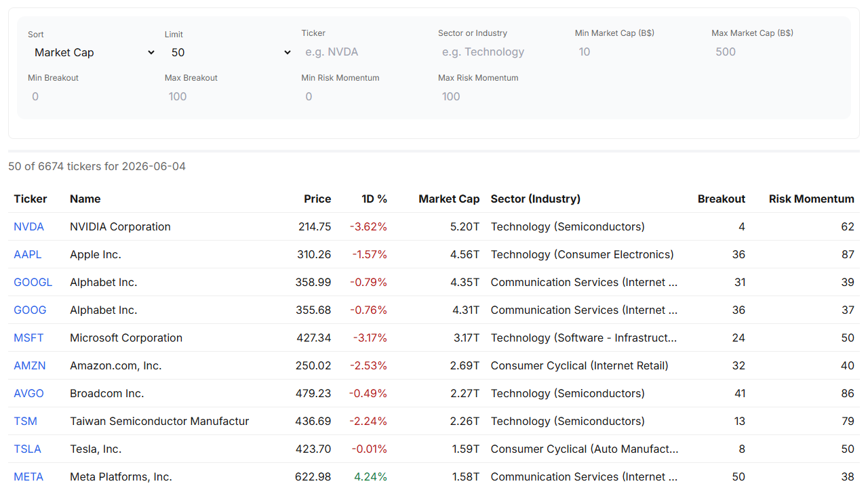Screen dimensions: 868x488
Task: Click the 4.24% daily change for META
Action: click(x=370, y=476)
